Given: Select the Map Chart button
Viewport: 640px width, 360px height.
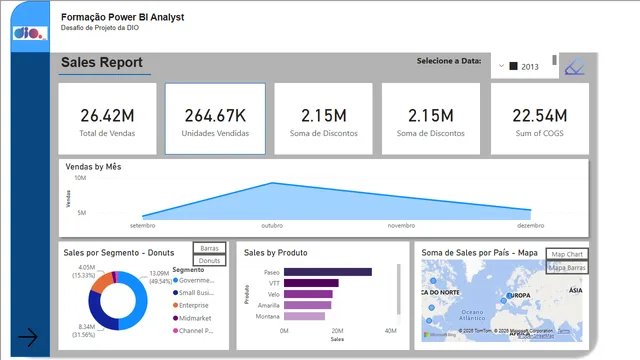Looking at the screenshot, I should tap(567, 254).
